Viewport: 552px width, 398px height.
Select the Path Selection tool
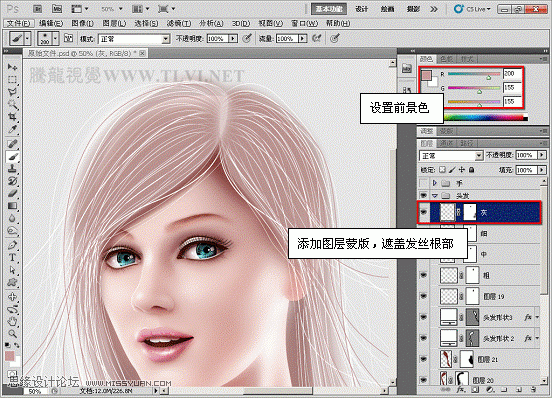13,270
